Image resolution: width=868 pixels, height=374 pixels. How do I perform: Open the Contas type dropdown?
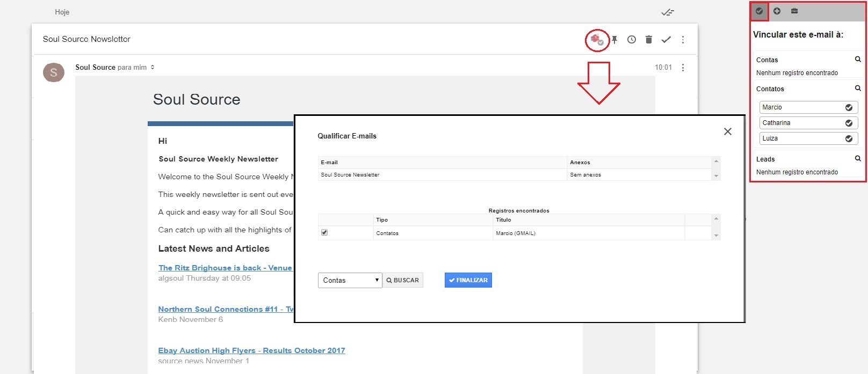350,280
